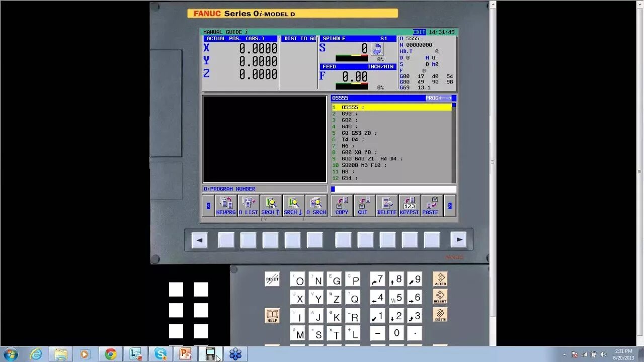Open Google Chrome from the taskbar
This screenshot has height=362, width=644.
coord(111,354)
